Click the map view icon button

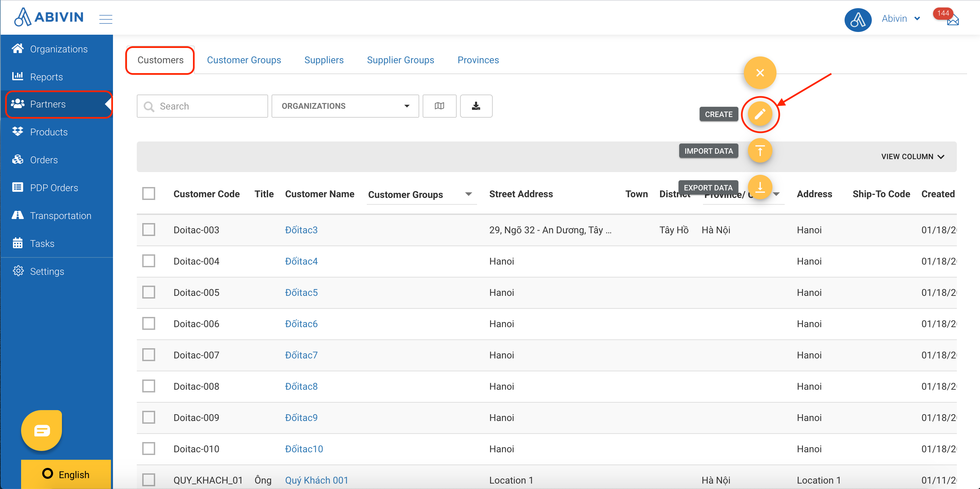tap(439, 106)
